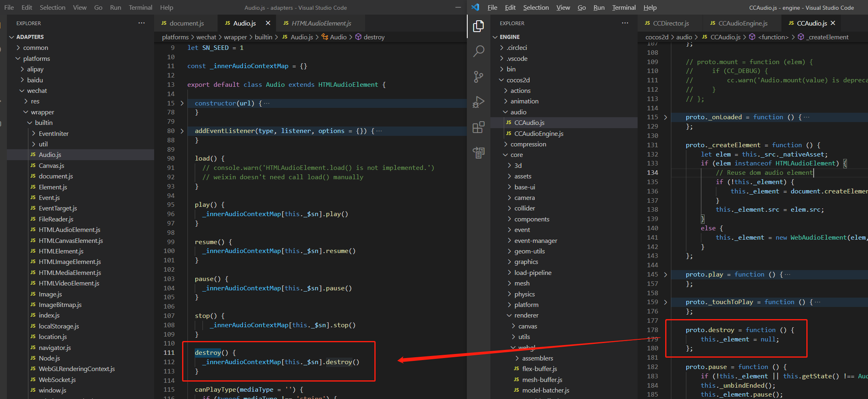Open the Terminal menu in right window
This screenshot has width=868, height=399.
[x=623, y=8]
